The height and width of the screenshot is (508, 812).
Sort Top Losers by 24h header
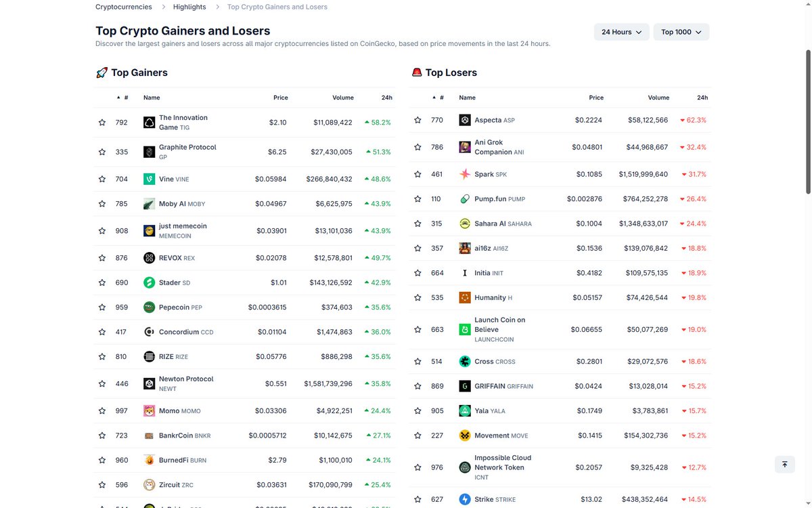point(702,98)
